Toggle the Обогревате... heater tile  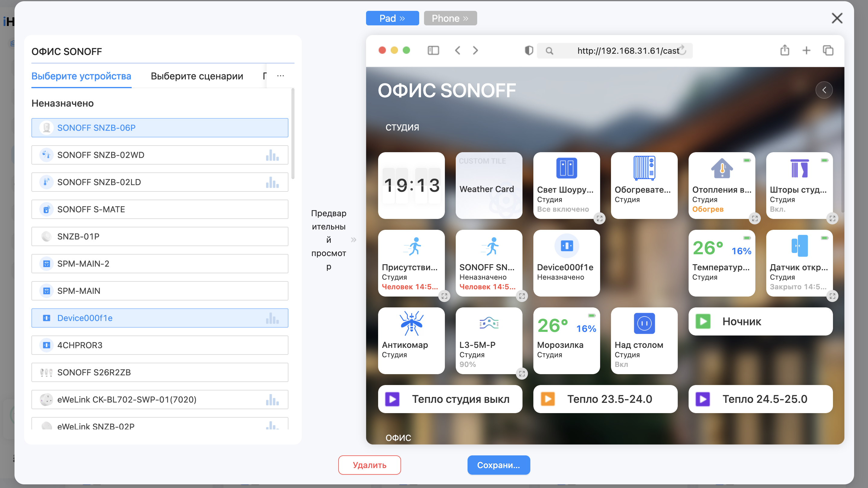(x=644, y=186)
